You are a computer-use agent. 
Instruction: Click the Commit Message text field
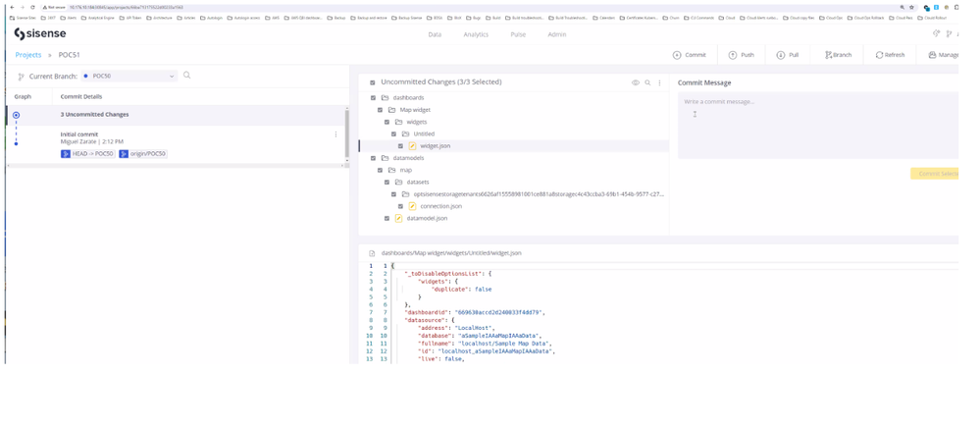click(x=817, y=126)
